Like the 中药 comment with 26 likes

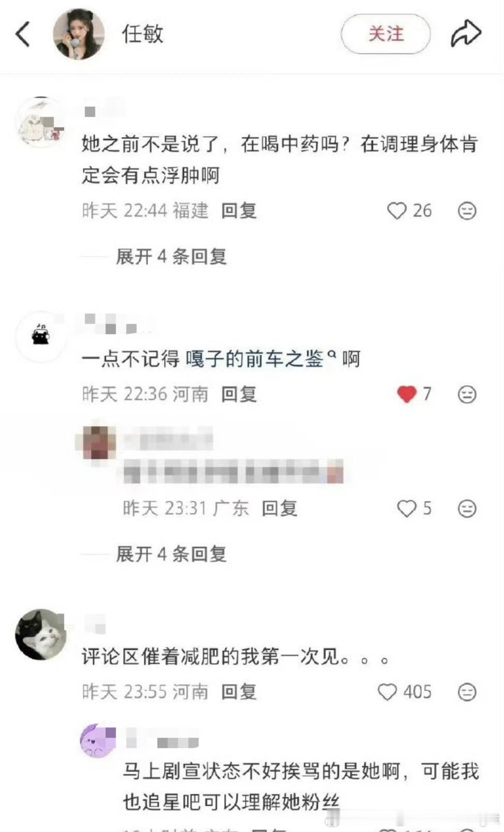pos(397,211)
